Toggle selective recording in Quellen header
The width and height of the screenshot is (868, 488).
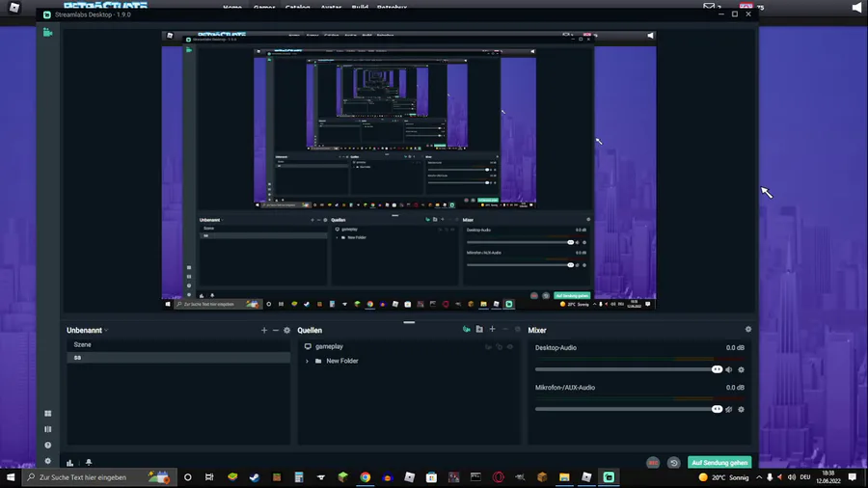tap(467, 329)
